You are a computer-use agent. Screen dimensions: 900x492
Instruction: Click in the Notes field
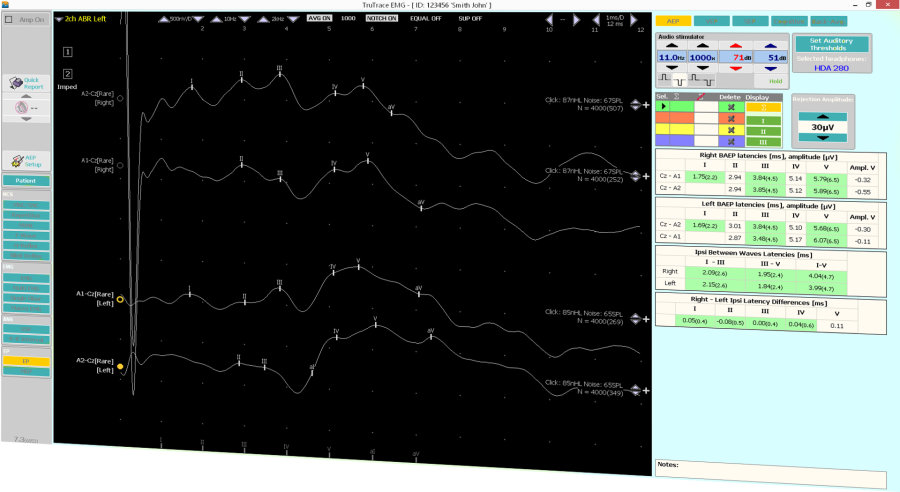pos(771,475)
